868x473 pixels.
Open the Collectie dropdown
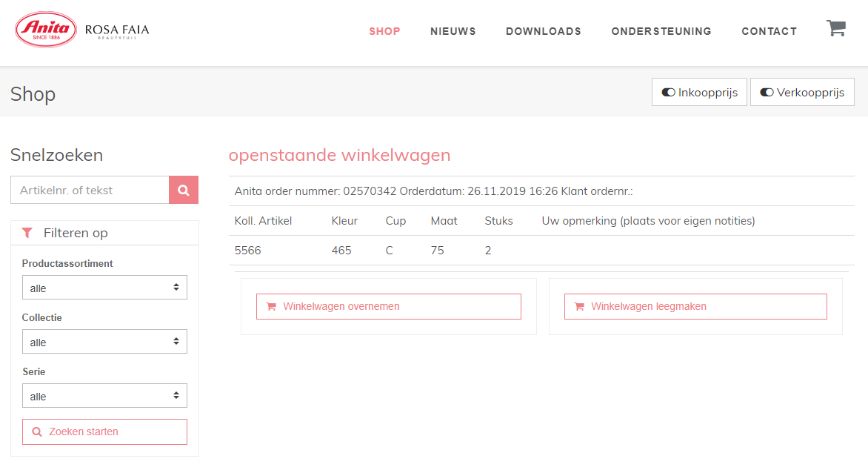104,342
